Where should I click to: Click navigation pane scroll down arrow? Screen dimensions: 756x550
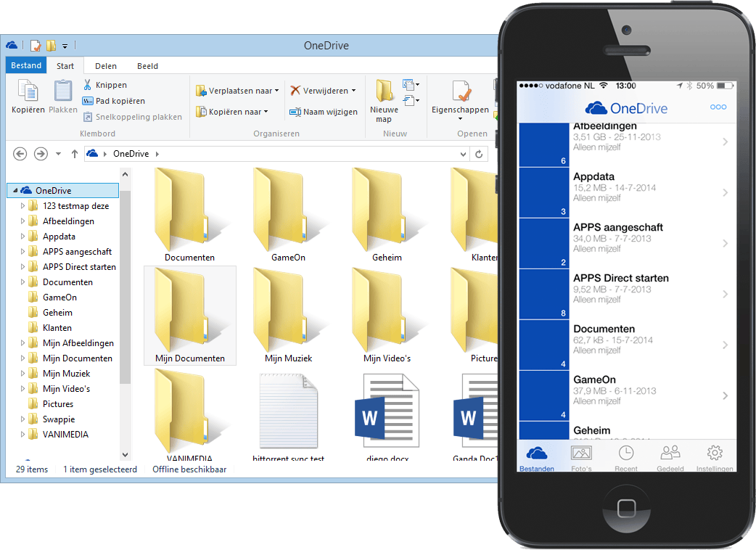coord(125,454)
